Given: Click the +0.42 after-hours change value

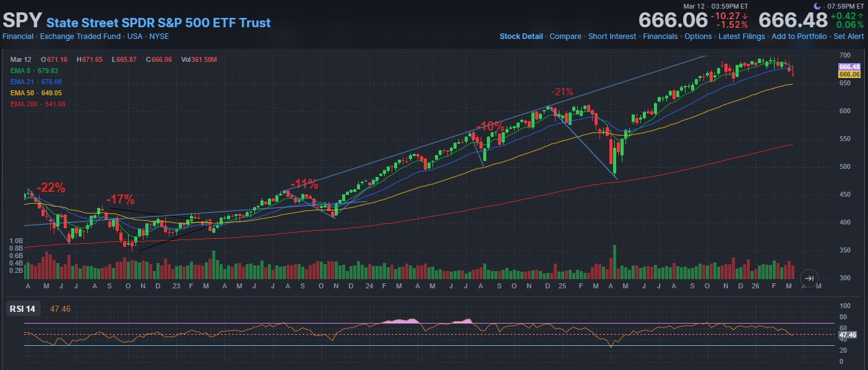Looking at the screenshot, I should click(x=843, y=15).
